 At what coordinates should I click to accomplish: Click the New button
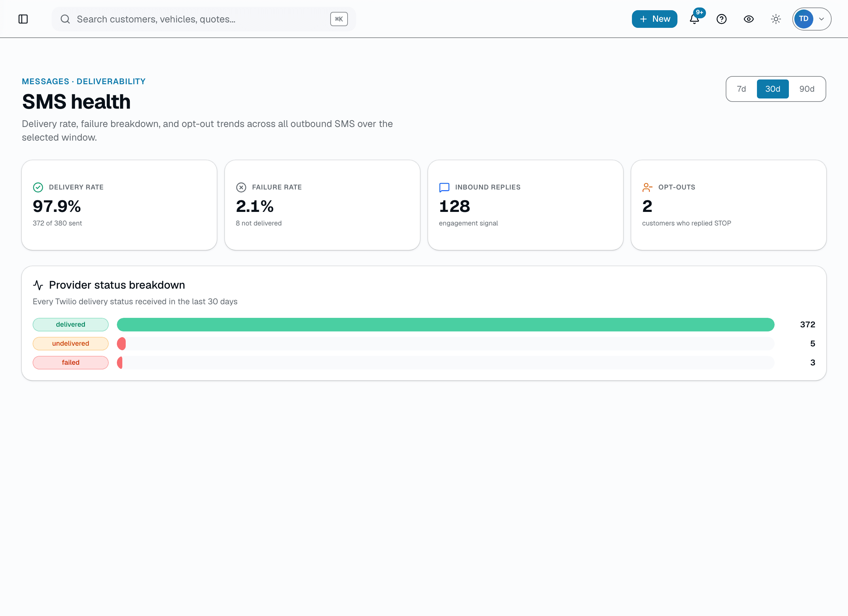[x=654, y=19]
